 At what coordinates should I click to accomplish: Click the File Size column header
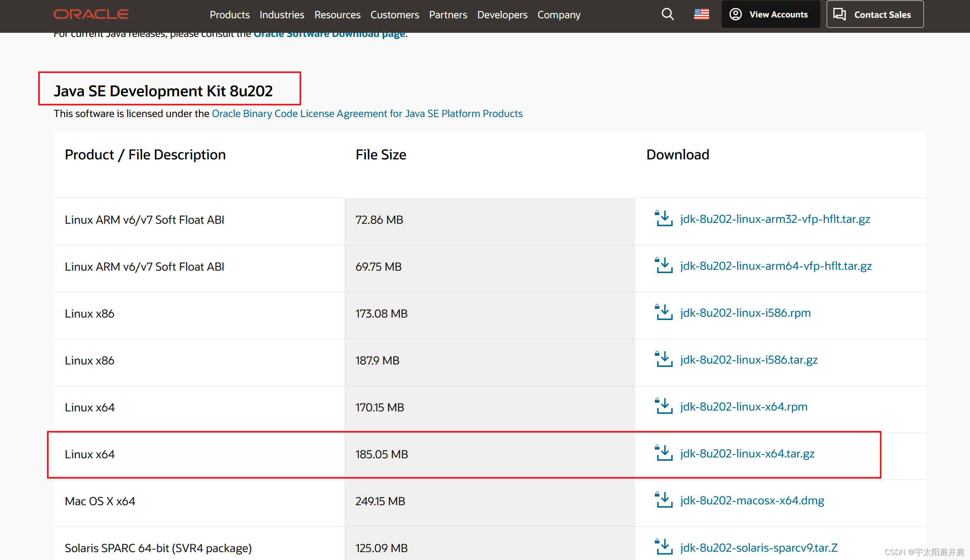tap(381, 154)
